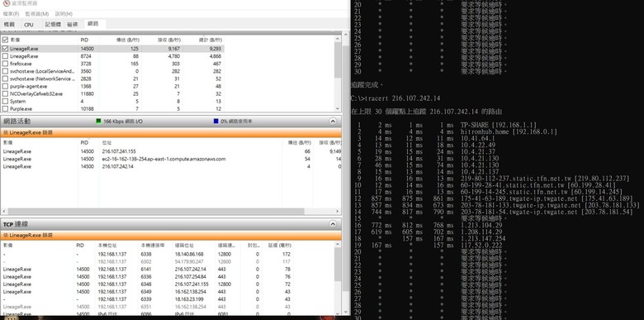Switch to the CPU tab
The height and width of the screenshot is (320, 644).
tap(29, 25)
